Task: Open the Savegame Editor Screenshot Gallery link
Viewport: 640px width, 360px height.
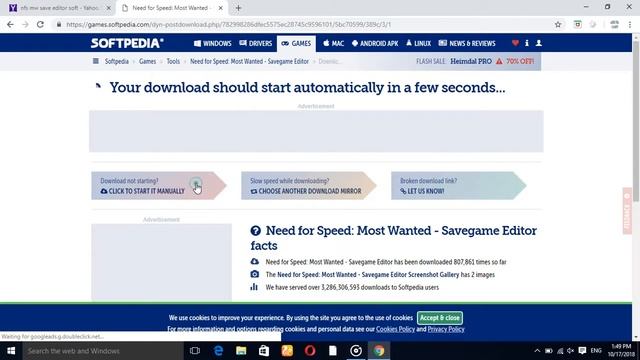Action: click(x=368, y=275)
